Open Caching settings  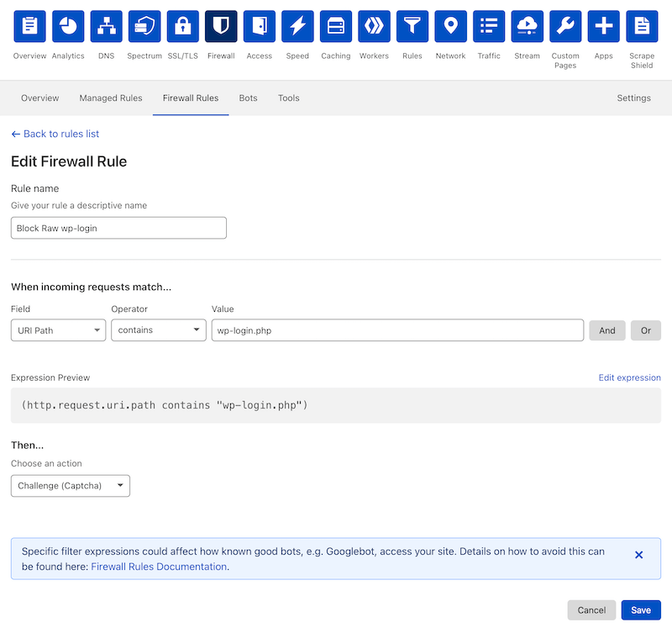coord(335,26)
